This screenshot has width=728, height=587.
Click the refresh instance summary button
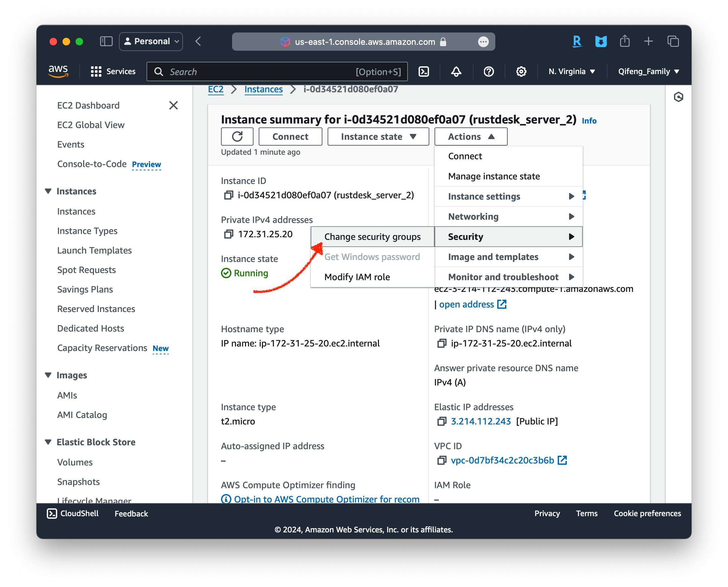click(x=237, y=137)
